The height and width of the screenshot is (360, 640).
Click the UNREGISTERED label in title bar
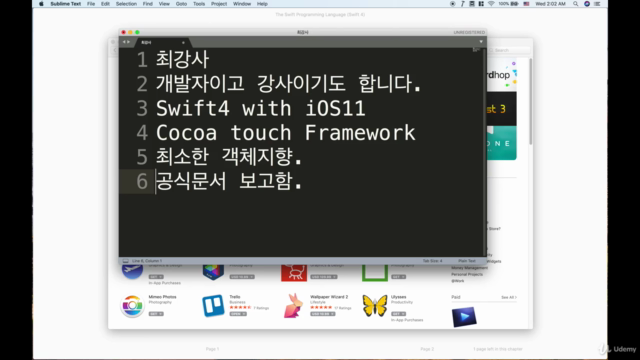click(x=469, y=32)
